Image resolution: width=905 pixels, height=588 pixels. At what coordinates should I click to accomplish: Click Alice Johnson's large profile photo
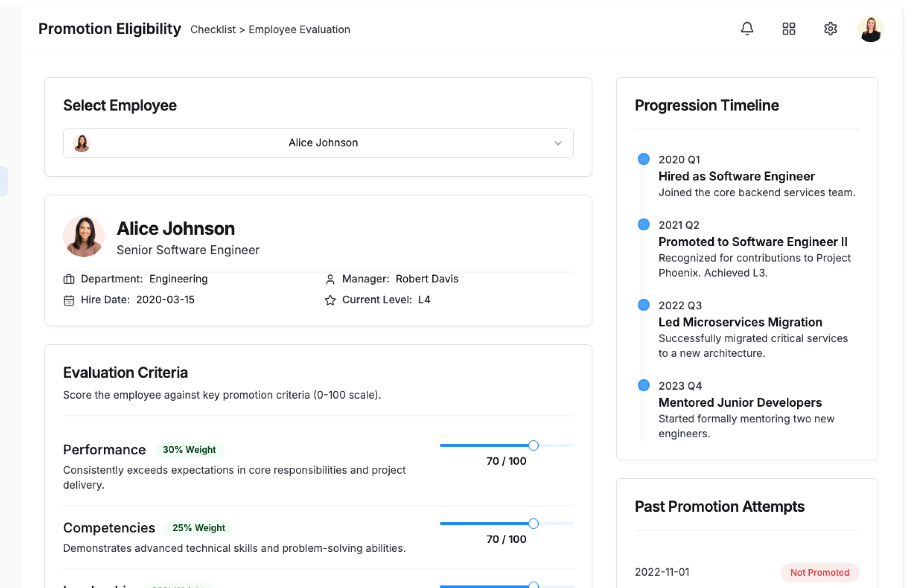[84, 236]
